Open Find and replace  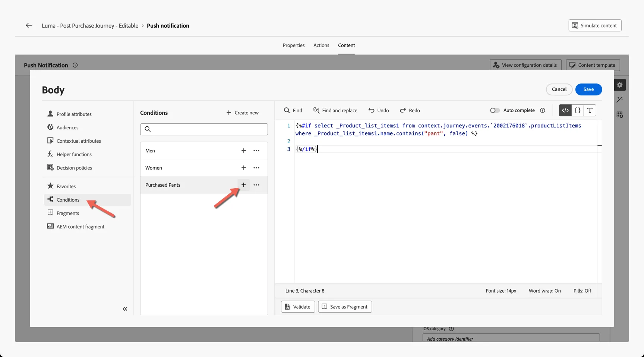[x=335, y=110]
